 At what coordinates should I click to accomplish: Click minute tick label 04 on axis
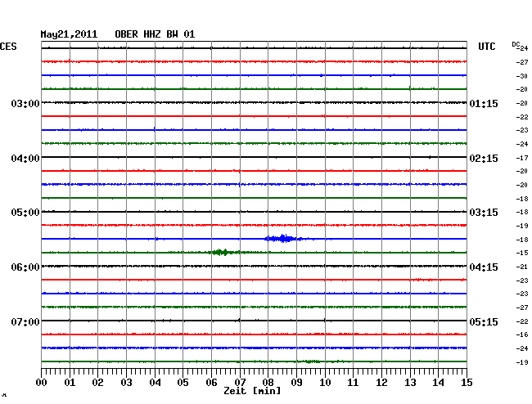(x=155, y=383)
